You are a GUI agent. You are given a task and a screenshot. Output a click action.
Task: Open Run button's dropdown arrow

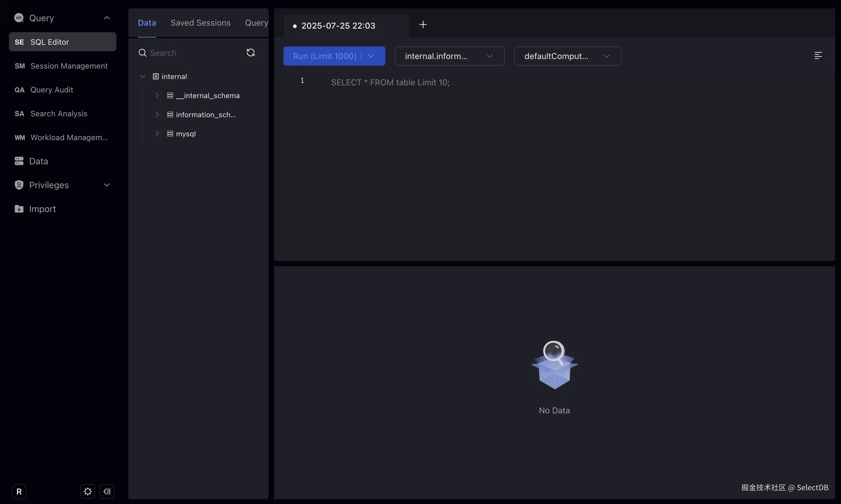pos(371,56)
